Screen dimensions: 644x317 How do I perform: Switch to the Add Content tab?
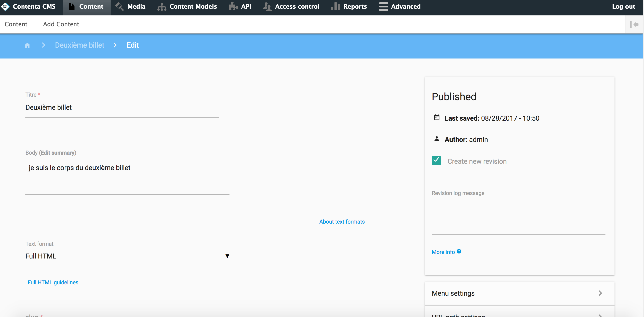[61, 24]
